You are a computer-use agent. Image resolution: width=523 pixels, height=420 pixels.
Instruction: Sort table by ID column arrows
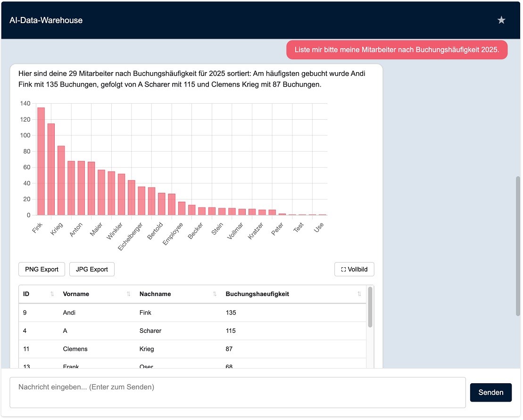coord(52,294)
